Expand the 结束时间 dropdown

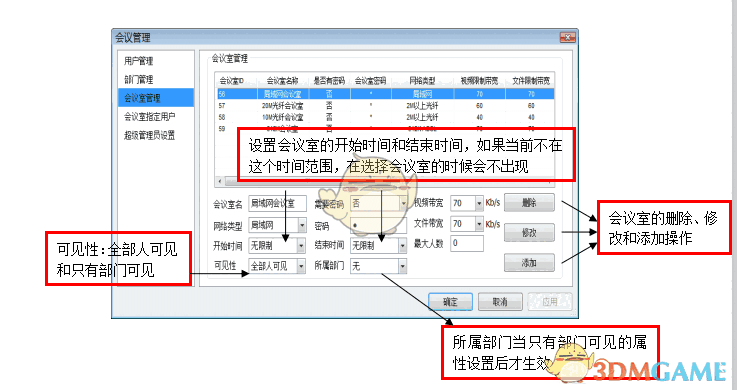(x=403, y=245)
